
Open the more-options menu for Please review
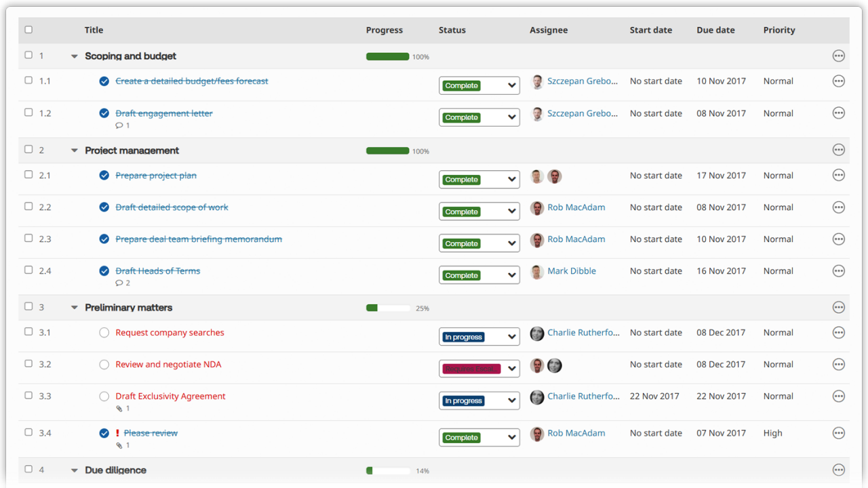coord(838,434)
